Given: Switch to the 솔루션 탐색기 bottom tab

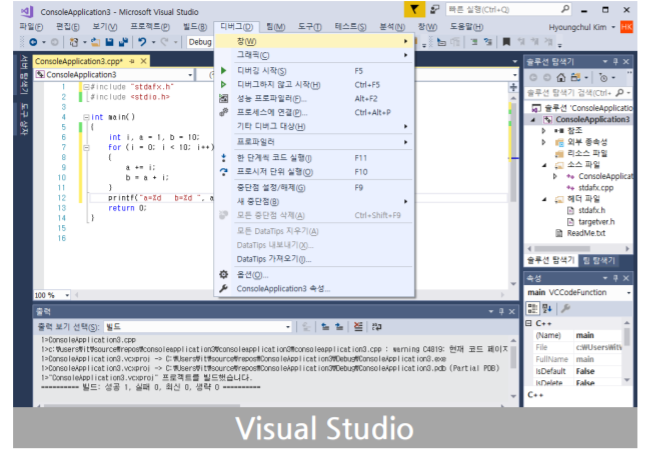Looking at the screenshot, I should (x=551, y=261).
